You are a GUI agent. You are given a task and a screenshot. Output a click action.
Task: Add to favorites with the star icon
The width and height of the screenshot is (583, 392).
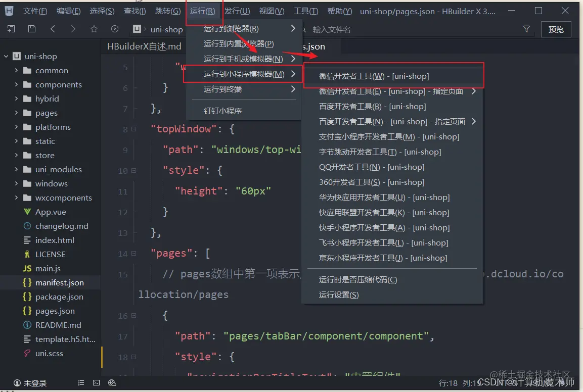tap(94, 29)
